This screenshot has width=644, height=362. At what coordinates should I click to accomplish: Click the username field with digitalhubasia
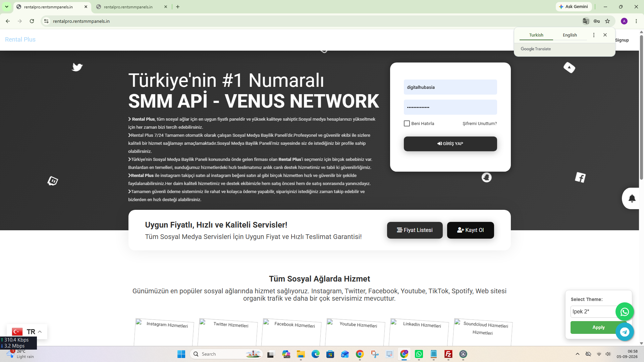tap(450, 87)
